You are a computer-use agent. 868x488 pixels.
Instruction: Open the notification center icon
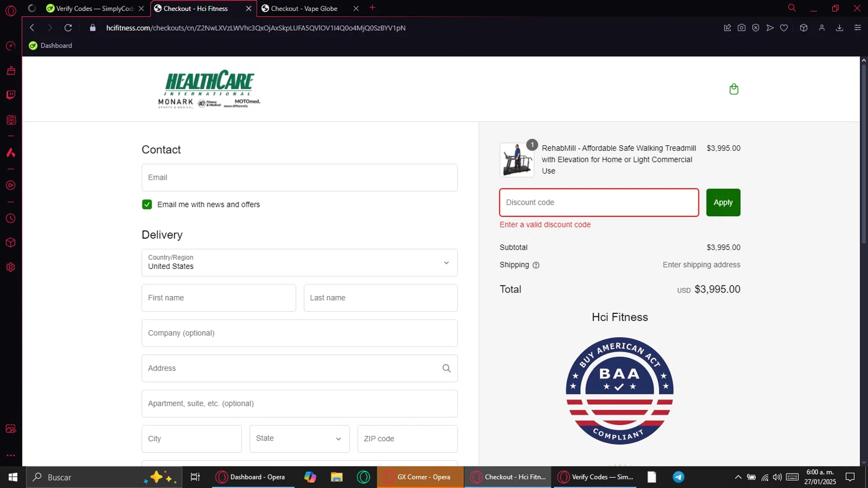click(850, 477)
